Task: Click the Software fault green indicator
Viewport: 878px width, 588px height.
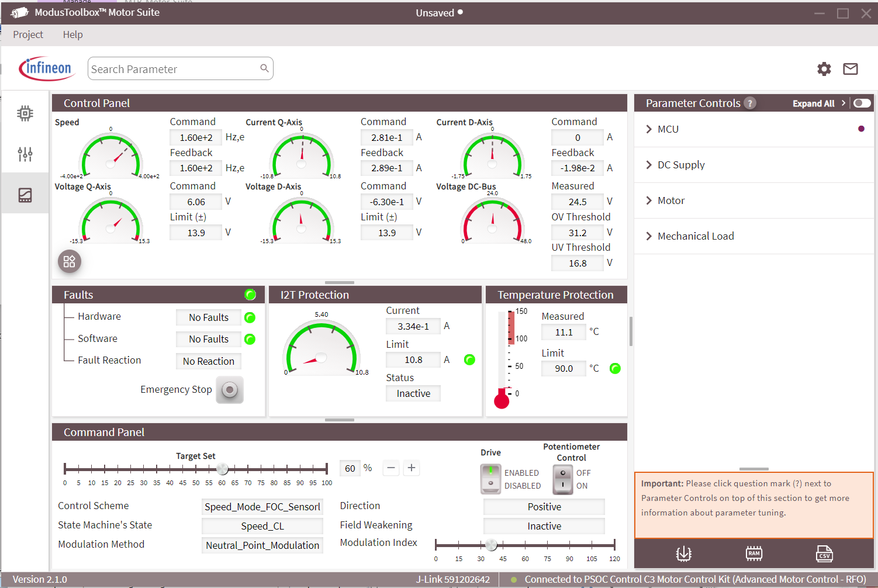Action: click(250, 339)
